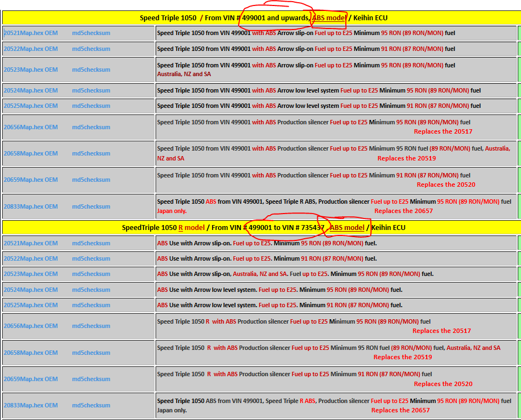The image size is (521, 420).
Task: Click 'Replaces the 20520' in VIN upwards section
Action: (446, 185)
